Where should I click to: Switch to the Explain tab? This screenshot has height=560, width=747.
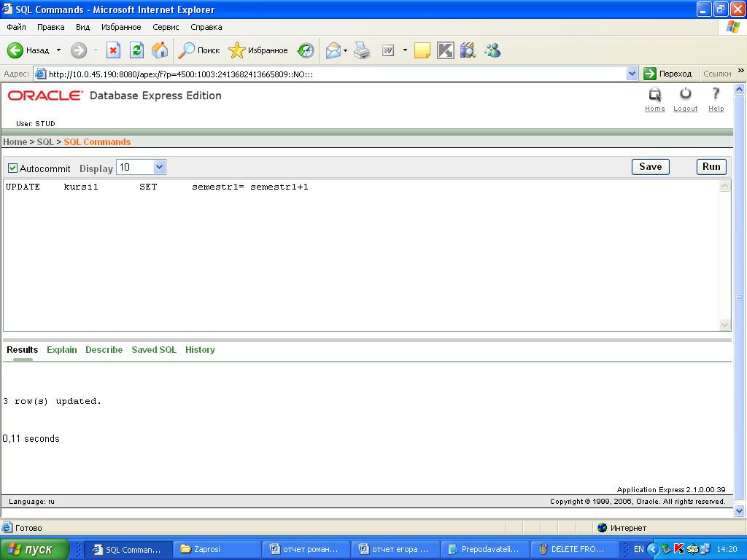click(x=61, y=349)
